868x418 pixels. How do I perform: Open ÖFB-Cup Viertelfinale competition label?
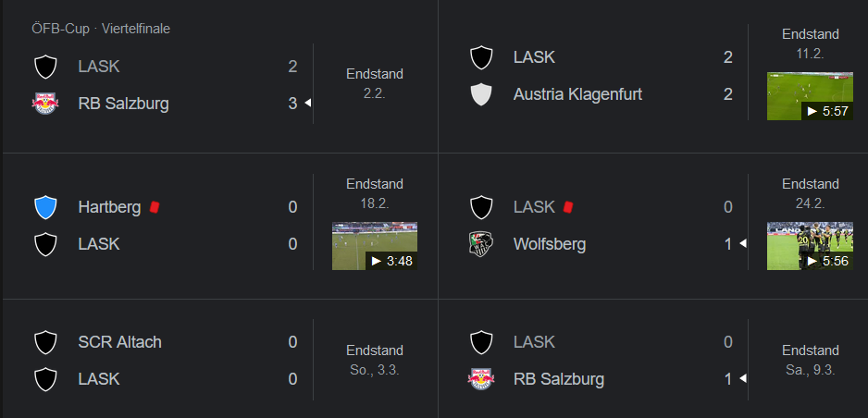coord(101,29)
